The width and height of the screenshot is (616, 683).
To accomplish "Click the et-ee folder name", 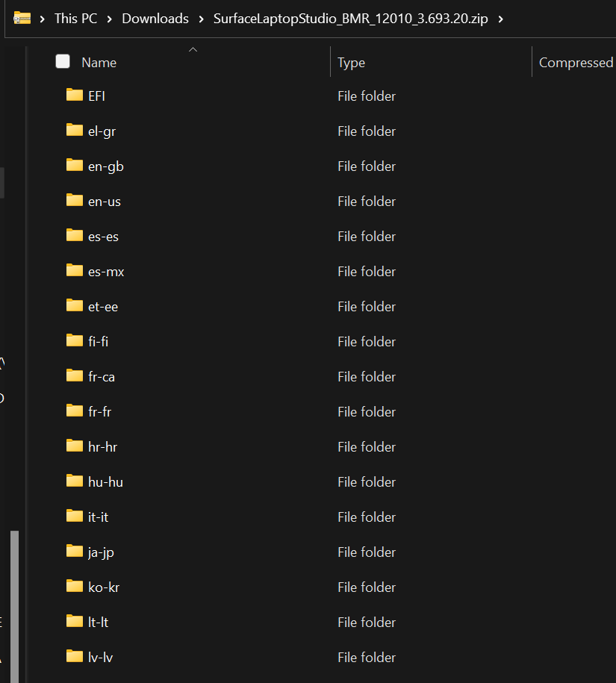I will tap(103, 307).
